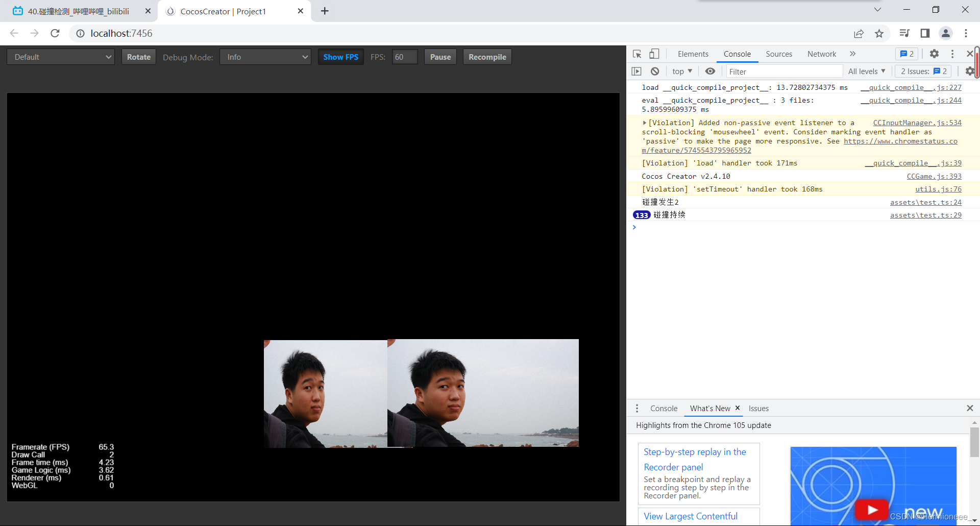Click the 2 Issues counter
Screen dimensions: 980x526
[924, 71]
